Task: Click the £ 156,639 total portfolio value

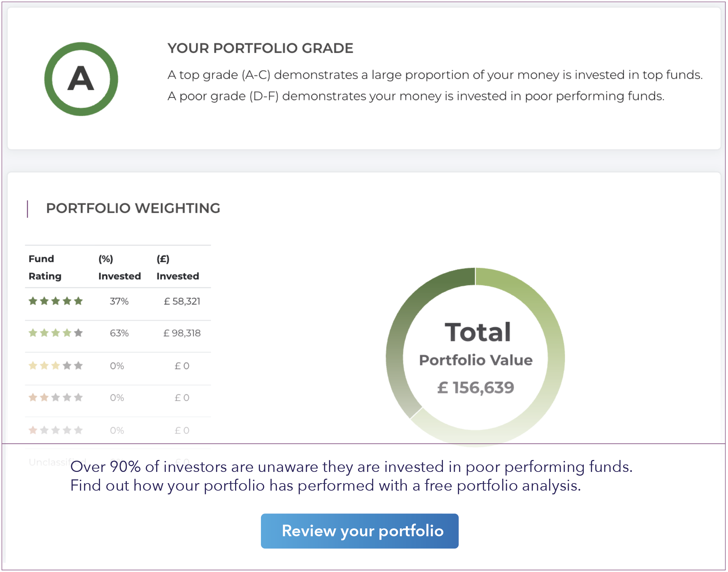Action: (476, 387)
